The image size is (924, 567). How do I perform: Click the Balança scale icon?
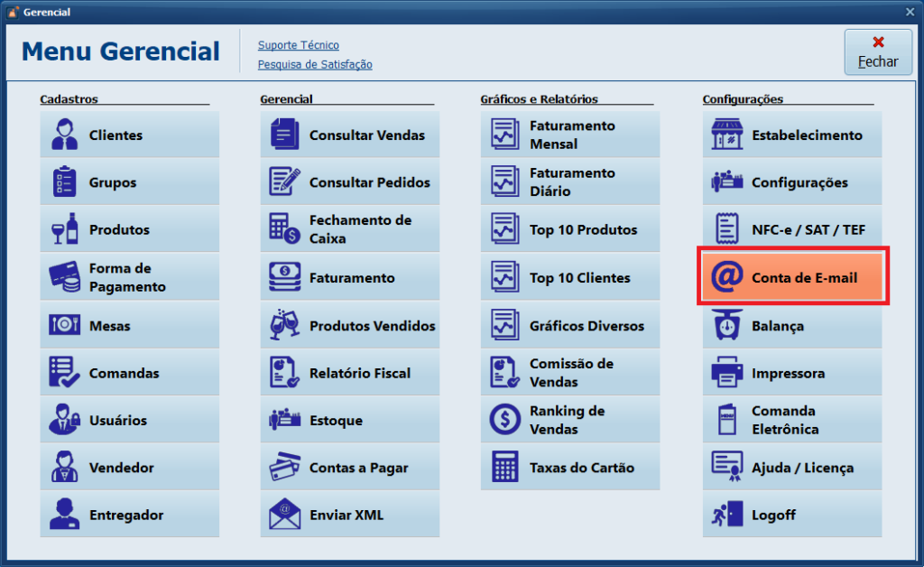726,326
